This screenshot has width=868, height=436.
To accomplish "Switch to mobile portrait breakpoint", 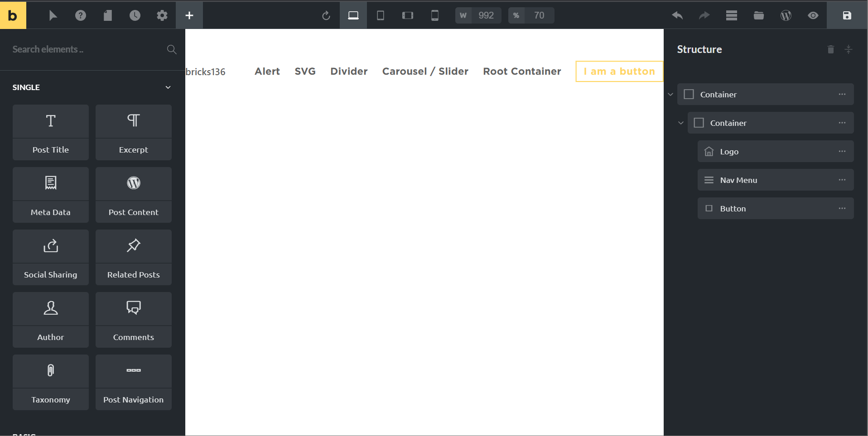I will (x=435, y=15).
